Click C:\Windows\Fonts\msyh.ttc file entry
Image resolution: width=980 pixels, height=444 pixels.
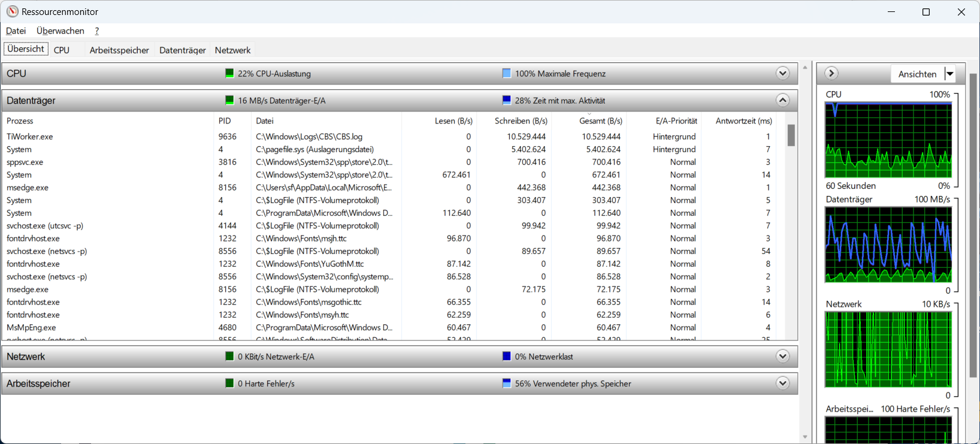(303, 315)
